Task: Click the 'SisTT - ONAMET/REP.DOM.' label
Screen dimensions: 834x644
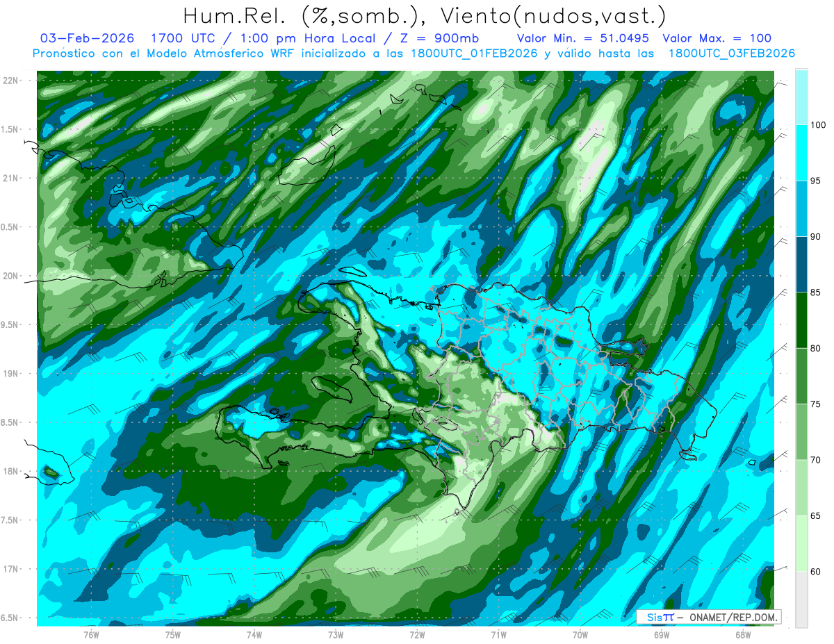Action: tap(710, 617)
